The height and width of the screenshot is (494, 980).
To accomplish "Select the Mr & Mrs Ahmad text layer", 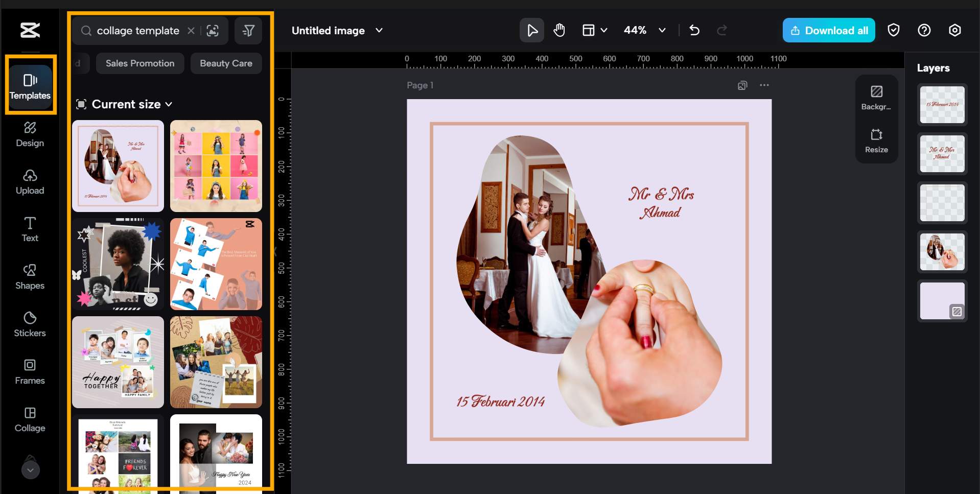I will point(942,154).
